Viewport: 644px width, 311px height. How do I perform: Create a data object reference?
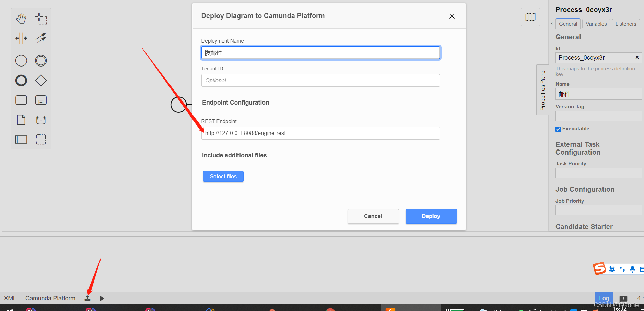coord(21,120)
